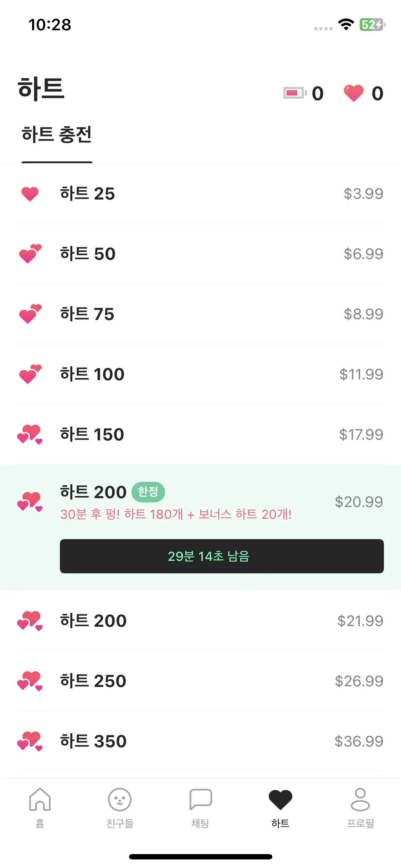Tap the limited offer bonus hearts description text
Image resolution: width=401 pixels, height=868 pixels.
[176, 515]
